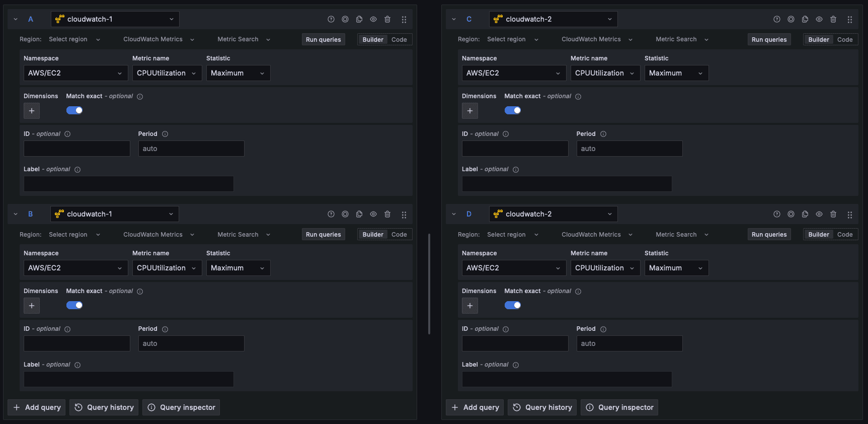Run queries for query D
868x424 pixels.
click(x=769, y=235)
